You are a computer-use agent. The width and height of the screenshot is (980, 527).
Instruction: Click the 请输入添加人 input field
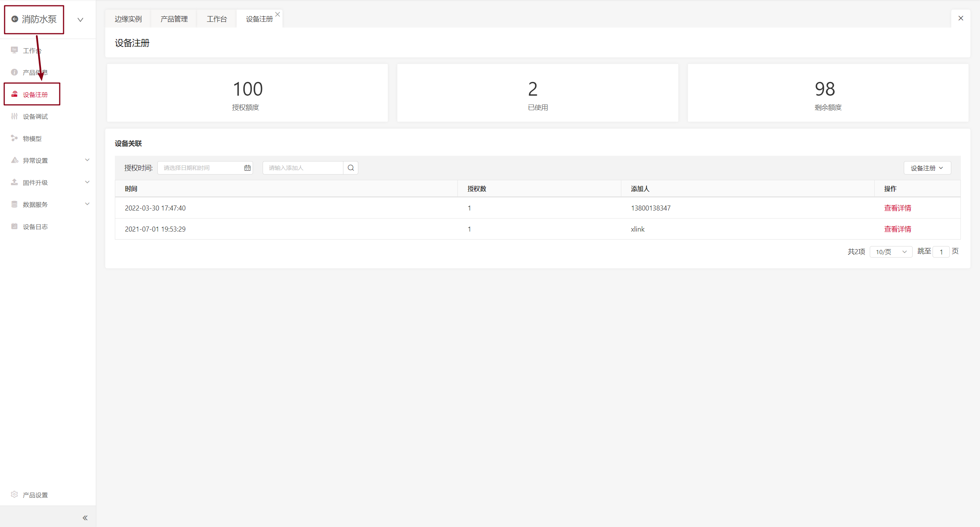pyautogui.click(x=302, y=168)
